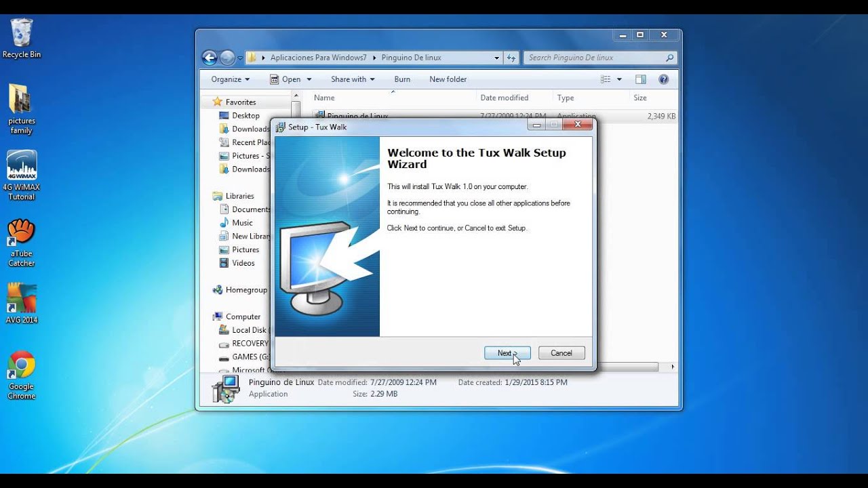
Task: Click Aplicaciones Para Windows7 in address path
Action: click(318, 58)
